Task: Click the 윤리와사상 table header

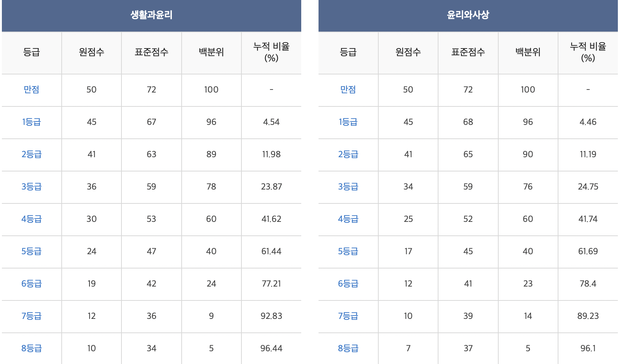Action: click(468, 15)
